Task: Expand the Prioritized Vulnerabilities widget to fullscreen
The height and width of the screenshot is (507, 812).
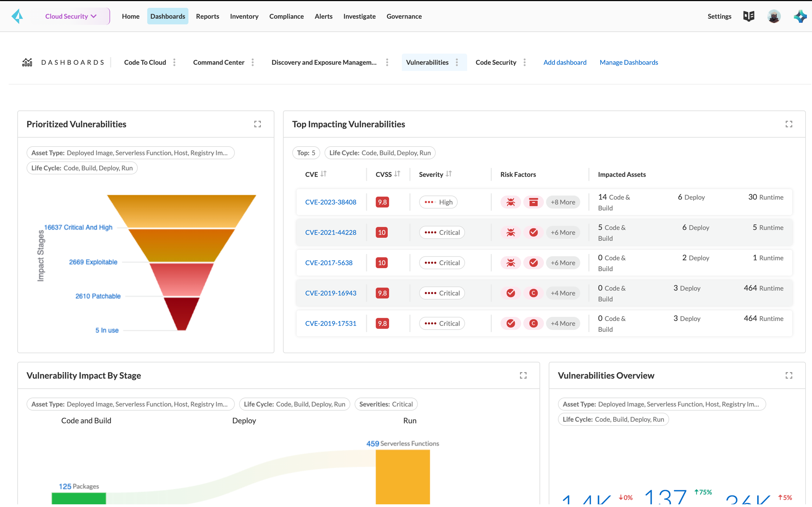Action: (x=257, y=124)
